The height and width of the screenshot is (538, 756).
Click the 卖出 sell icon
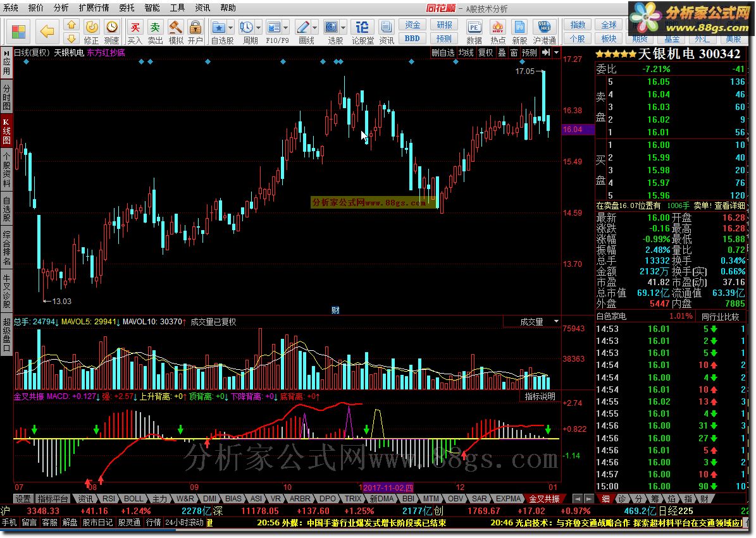[155, 32]
